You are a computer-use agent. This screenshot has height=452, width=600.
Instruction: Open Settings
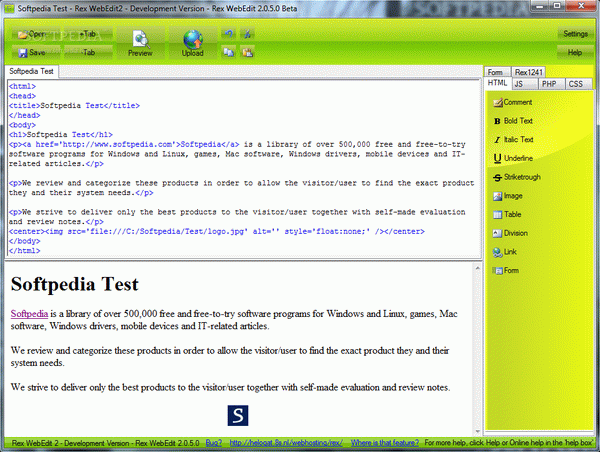pos(575,34)
